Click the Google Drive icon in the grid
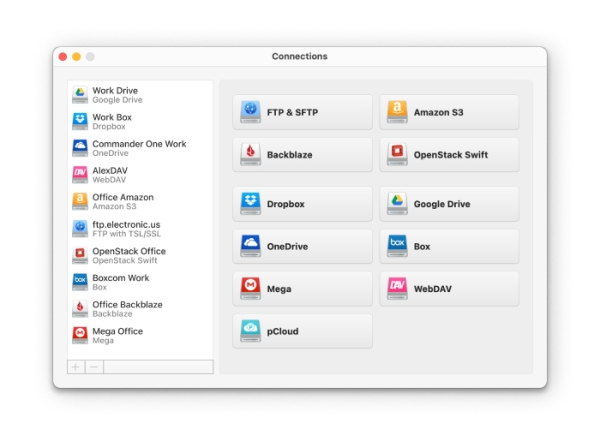The image size is (600, 435). coord(397,204)
